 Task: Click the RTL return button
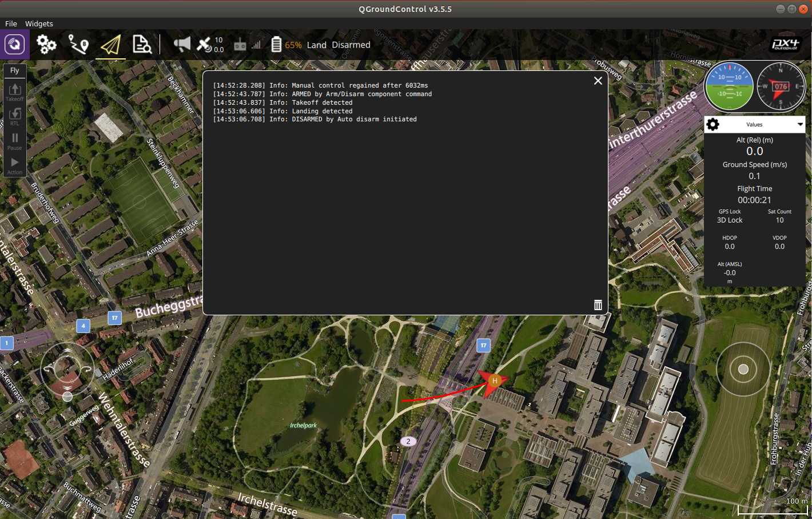pyautogui.click(x=15, y=116)
